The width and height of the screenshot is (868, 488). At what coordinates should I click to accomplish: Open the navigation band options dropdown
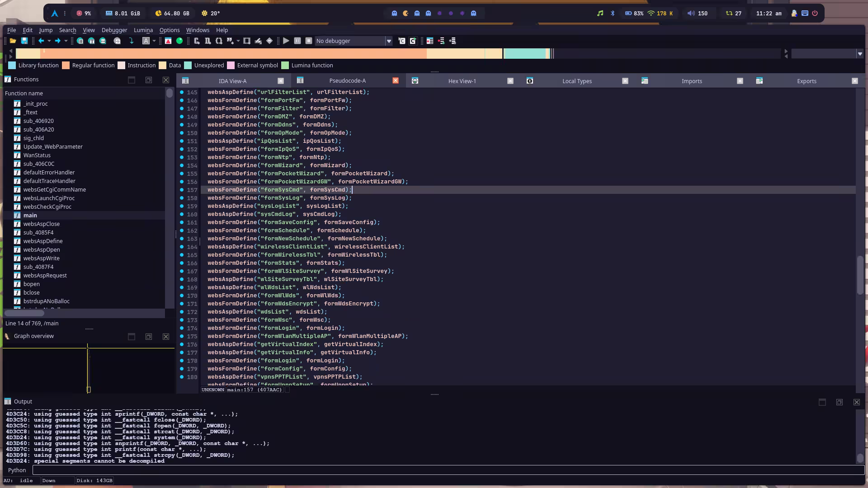tap(859, 54)
